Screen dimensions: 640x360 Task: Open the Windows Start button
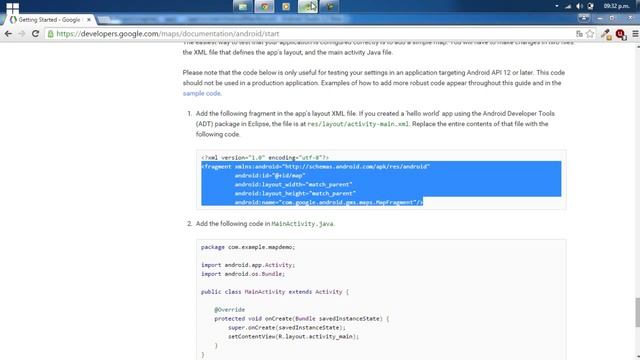pos(12,7)
